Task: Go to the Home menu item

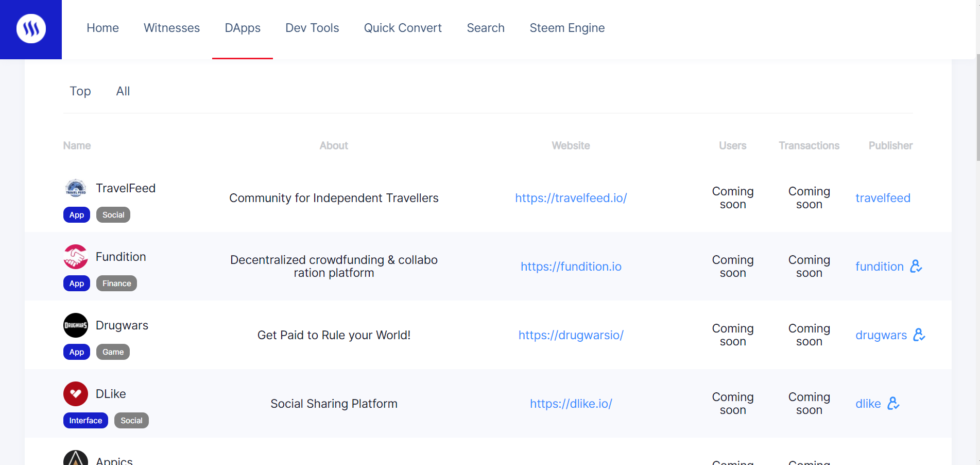Action: (x=103, y=28)
